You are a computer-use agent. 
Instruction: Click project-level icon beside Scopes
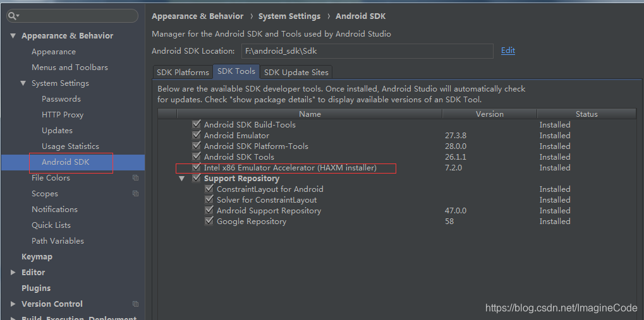pyautogui.click(x=135, y=193)
